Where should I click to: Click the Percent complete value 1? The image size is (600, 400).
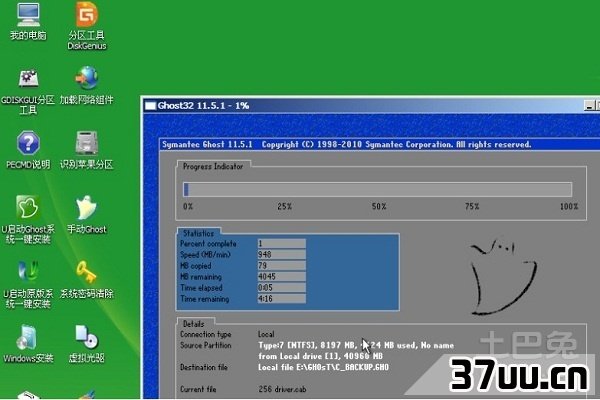pos(282,243)
